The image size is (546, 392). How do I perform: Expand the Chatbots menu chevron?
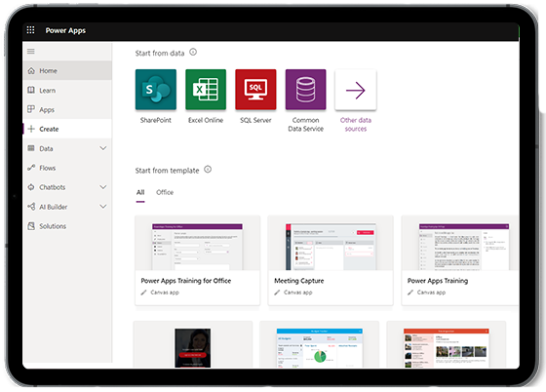click(x=103, y=187)
